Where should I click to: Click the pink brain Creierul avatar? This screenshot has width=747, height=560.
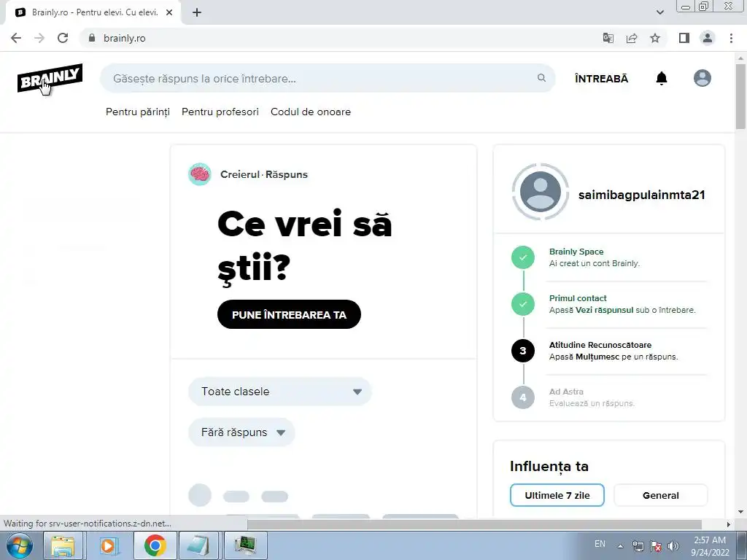point(200,174)
